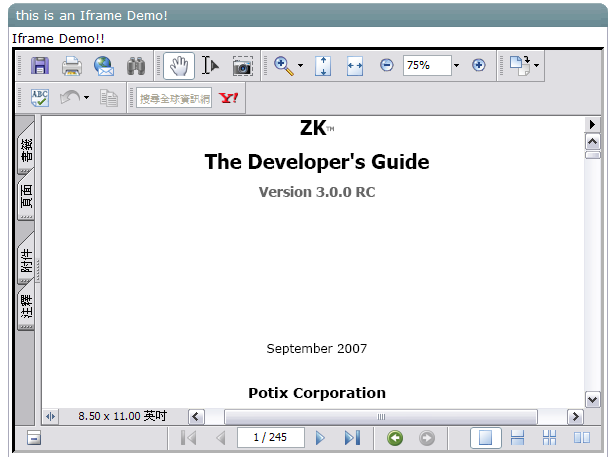
Task: Click the Rotate page icon
Action: click(520, 65)
